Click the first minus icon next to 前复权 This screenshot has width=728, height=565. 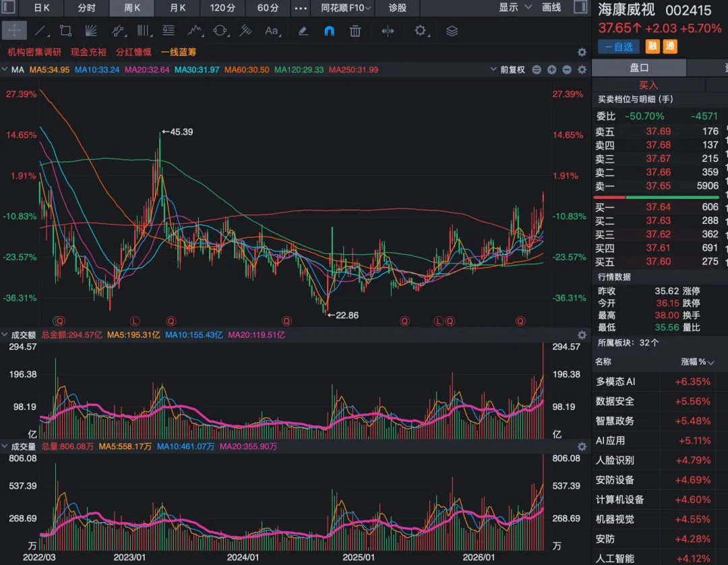point(537,69)
